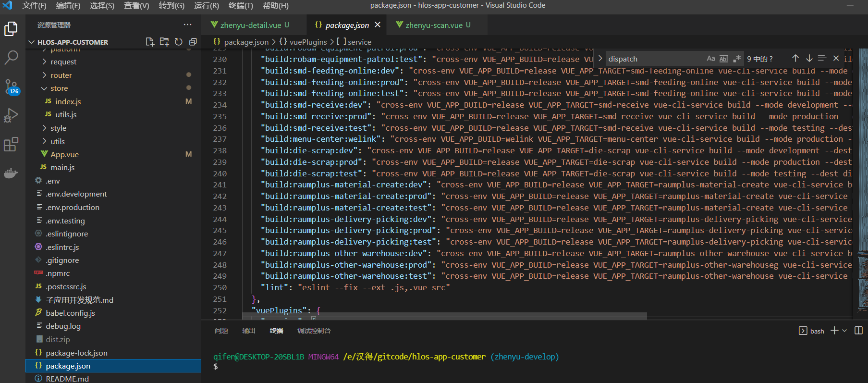
Task: Open the Search view in activity bar
Action: click(x=11, y=58)
